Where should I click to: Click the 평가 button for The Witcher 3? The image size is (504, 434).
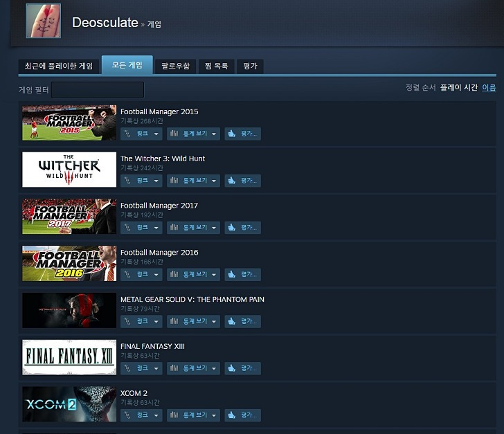[x=243, y=181]
